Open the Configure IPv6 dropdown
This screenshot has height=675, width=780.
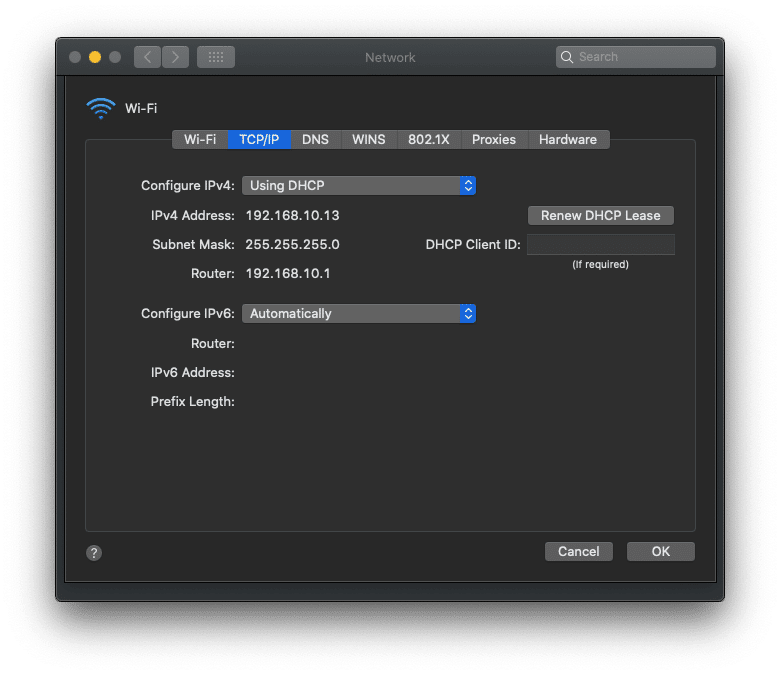pyautogui.click(x=359, y=313)
